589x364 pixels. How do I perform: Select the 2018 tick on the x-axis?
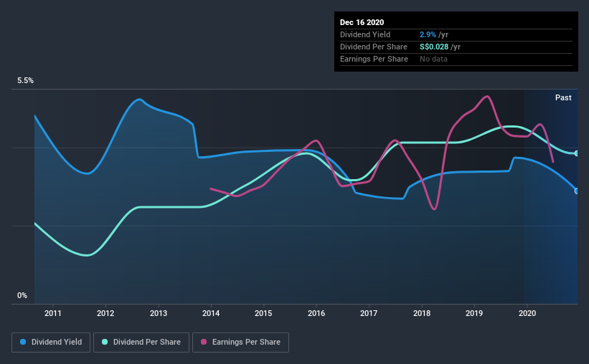point(422,313)
